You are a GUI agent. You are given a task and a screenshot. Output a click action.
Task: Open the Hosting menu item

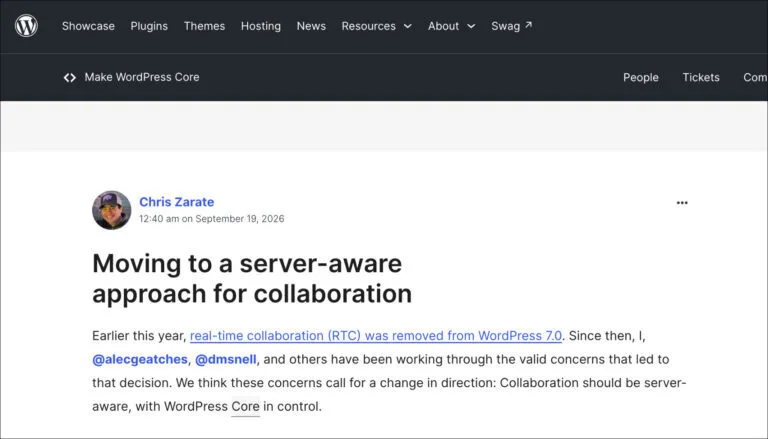[261, 26]
